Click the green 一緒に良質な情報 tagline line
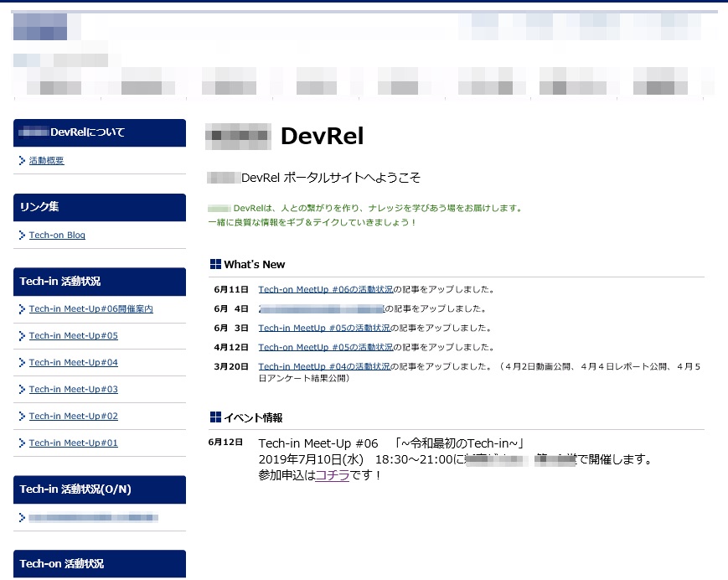728x580 pixels. [312, 222]
